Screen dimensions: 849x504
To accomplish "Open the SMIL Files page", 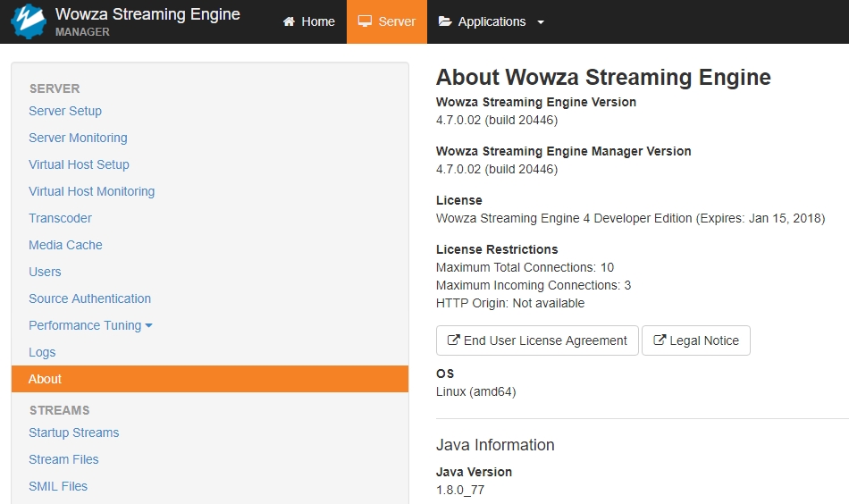I will point(58,486).
